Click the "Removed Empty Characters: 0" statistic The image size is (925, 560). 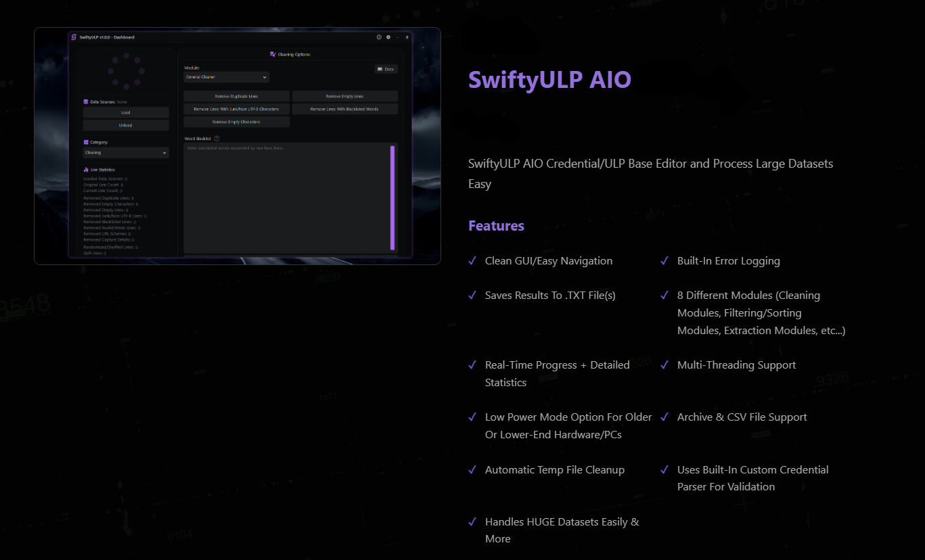[110, 204]
